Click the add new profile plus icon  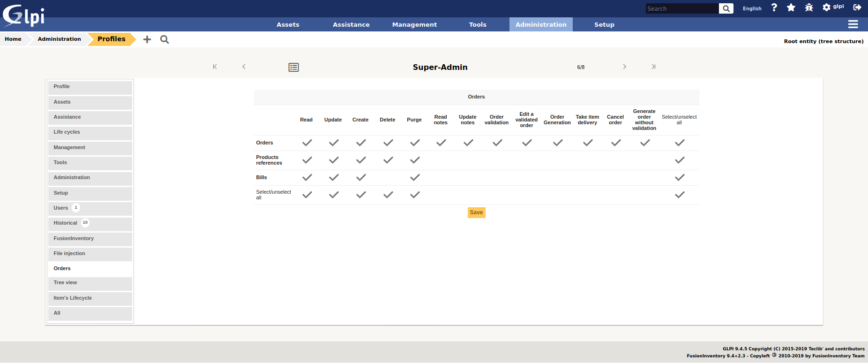click(x=147, y=39)
